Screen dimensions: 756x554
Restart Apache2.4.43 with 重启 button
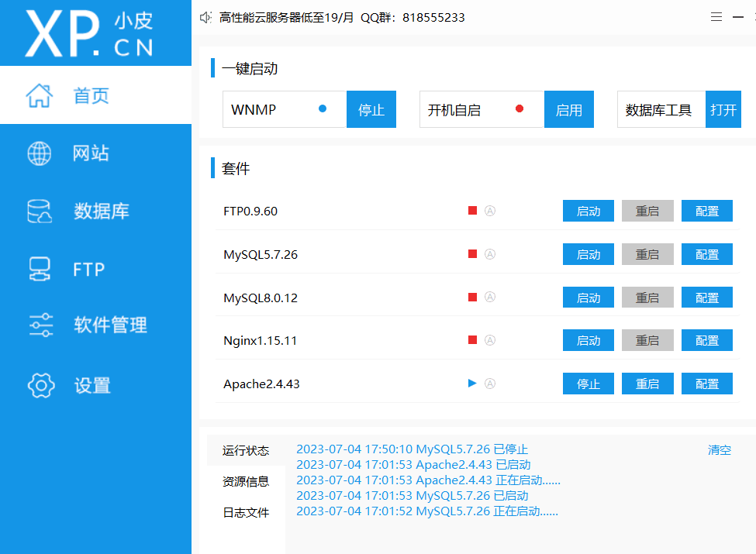point(647,384)
